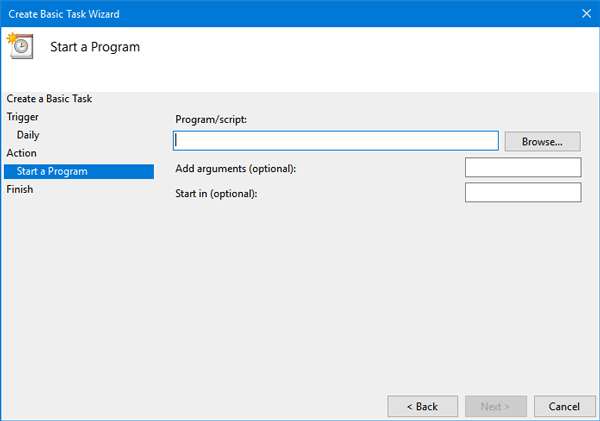The image size is (600, 421).
Task: Open the Action step in sidebar
Action: pyautogui.click(x=21, y=153)
